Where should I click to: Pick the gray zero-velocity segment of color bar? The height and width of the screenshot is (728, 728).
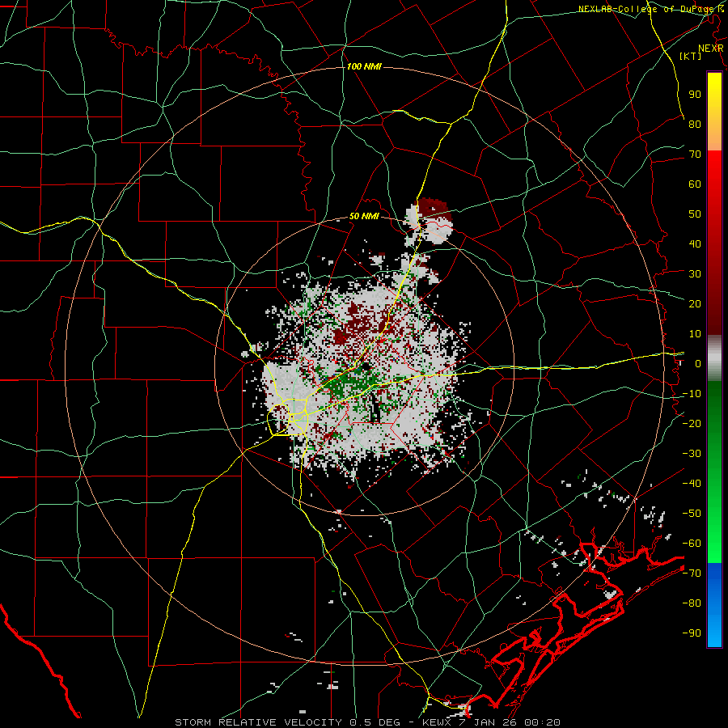714,358
